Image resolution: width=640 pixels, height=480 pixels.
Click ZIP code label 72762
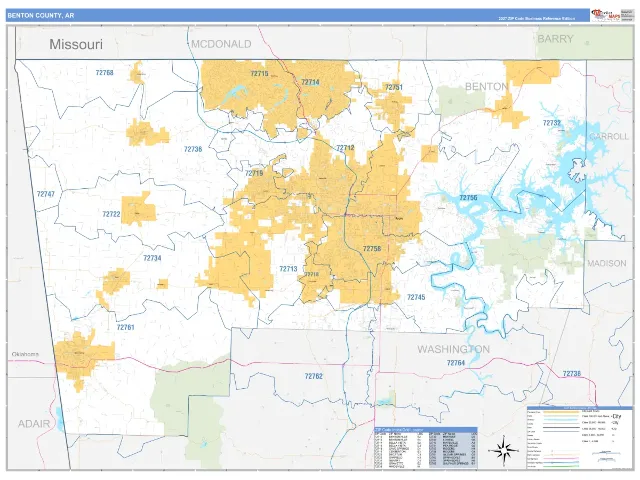[313, 376]
